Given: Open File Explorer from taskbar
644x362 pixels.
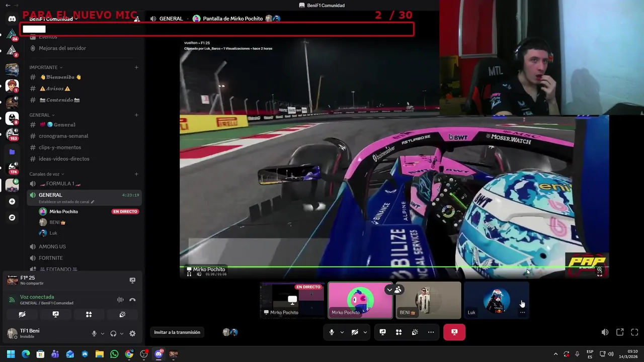Looking at the screenshot, I should pos(100,354).
